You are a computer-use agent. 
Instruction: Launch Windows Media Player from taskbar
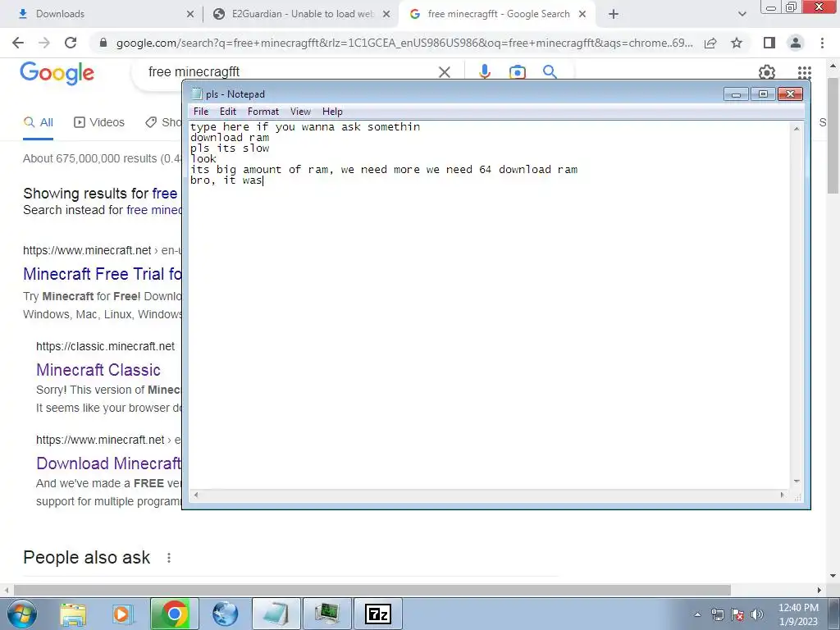pos(122,614)
